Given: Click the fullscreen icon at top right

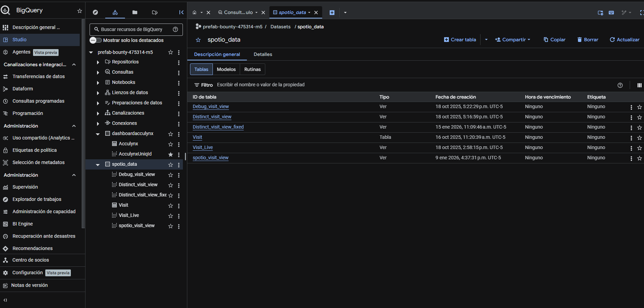Looking at the screenshot, I should (x=641, y=12).
